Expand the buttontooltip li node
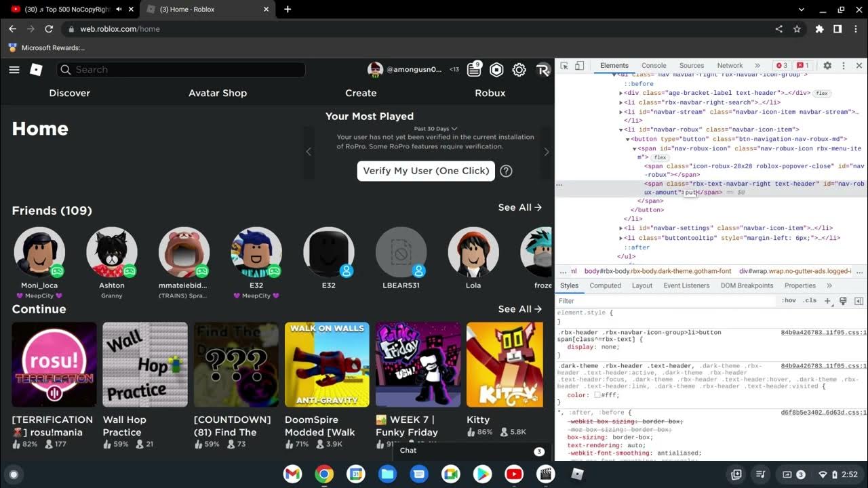 click(621, 238)
